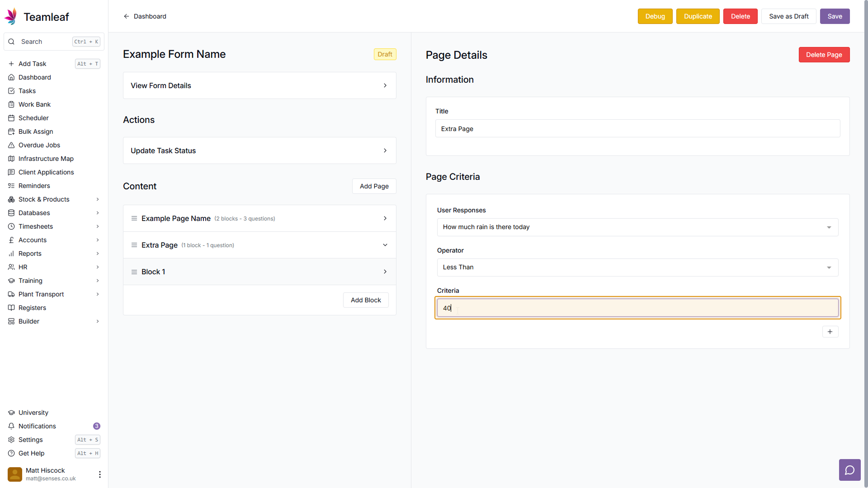The image size is (868, 488).
Task: Open the Operator dropdown
Action: coord(637,267)
